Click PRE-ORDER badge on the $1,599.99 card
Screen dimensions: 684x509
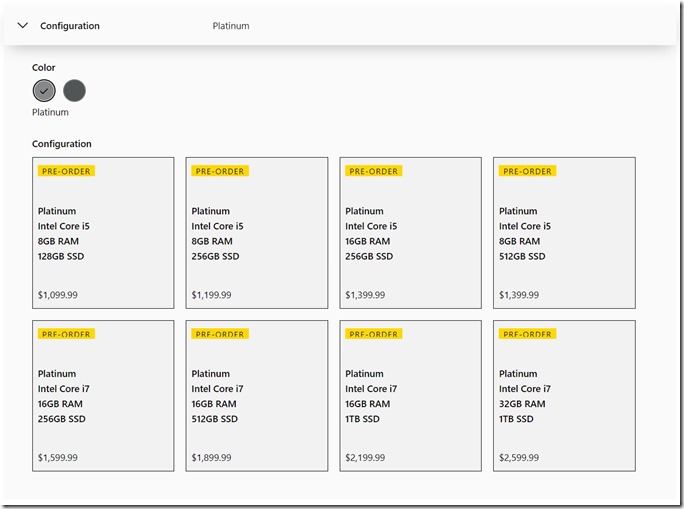coord(66,334)
